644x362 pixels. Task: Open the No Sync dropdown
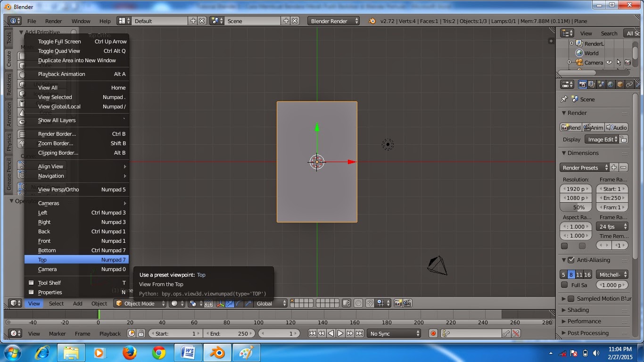[394, 333]
